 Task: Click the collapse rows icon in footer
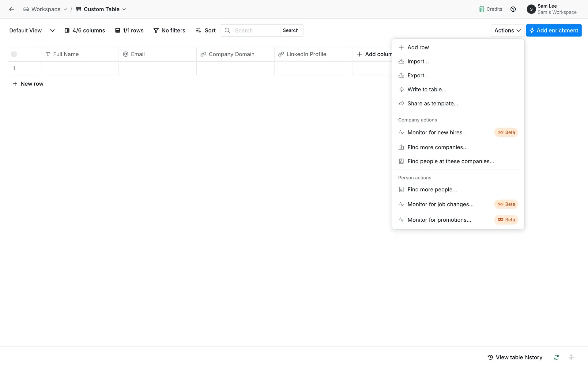coord(571,357)
